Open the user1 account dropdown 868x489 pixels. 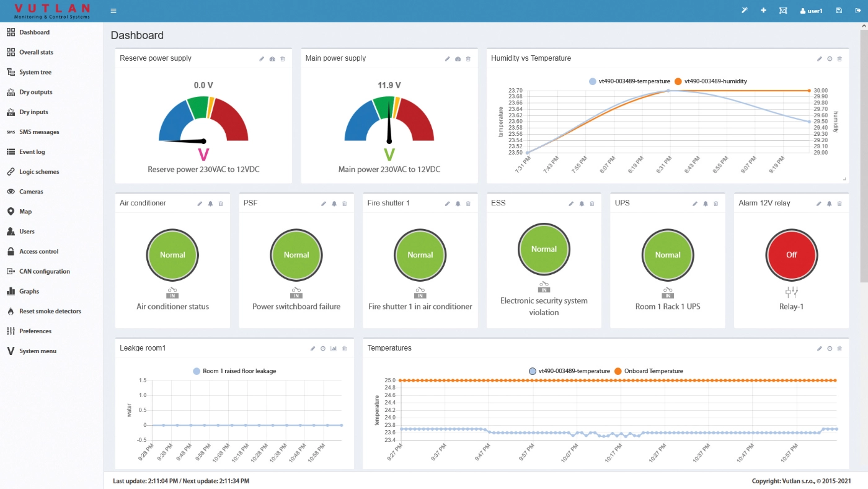tap(811, 11)
